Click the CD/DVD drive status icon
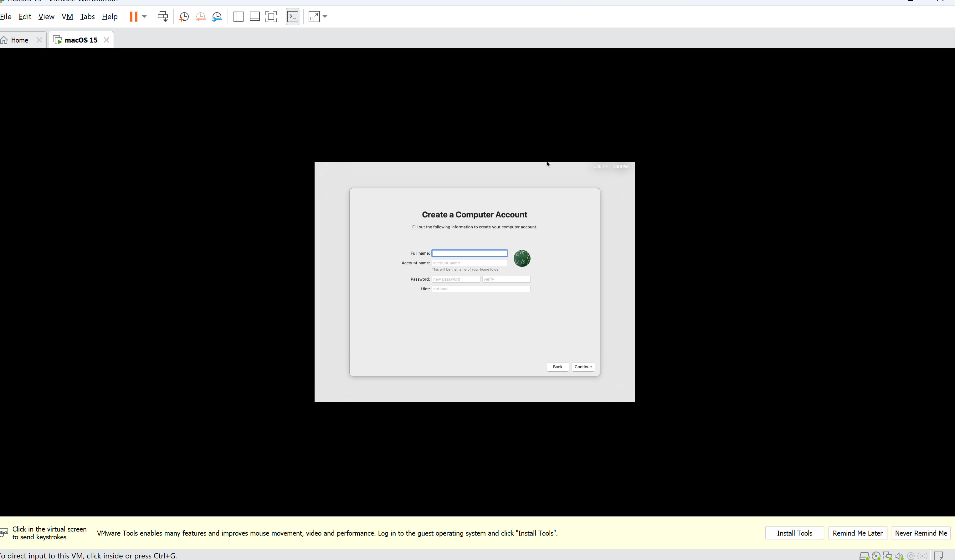Image resolution: width=955 pixels, height=560 pixels. pyautogui.click(x=876, y=556)
